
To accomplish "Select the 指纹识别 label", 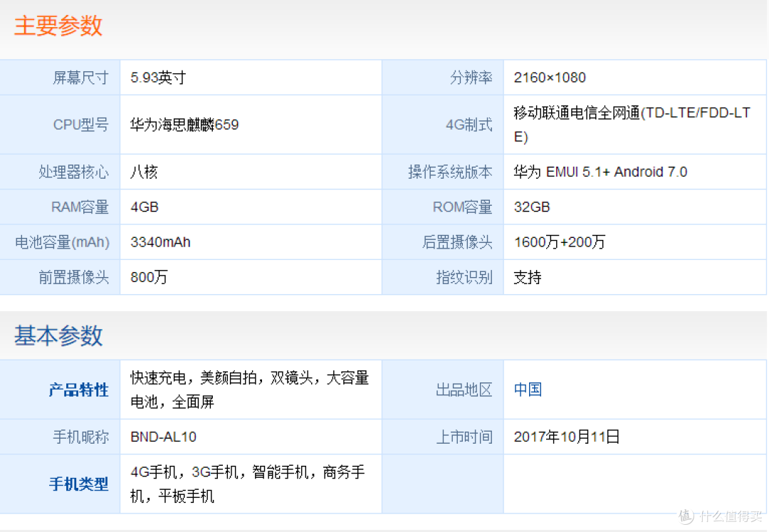I will tap(464, 278).
